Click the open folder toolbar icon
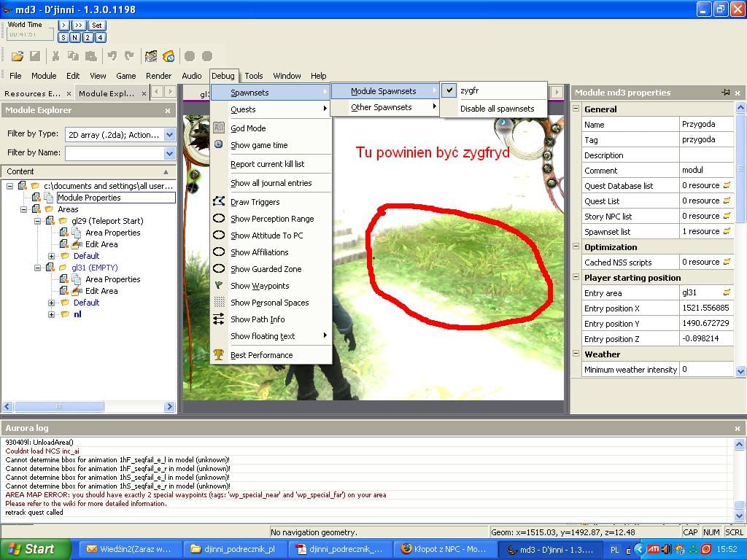The width and height of the screenshot is (747, 560). 17,56
